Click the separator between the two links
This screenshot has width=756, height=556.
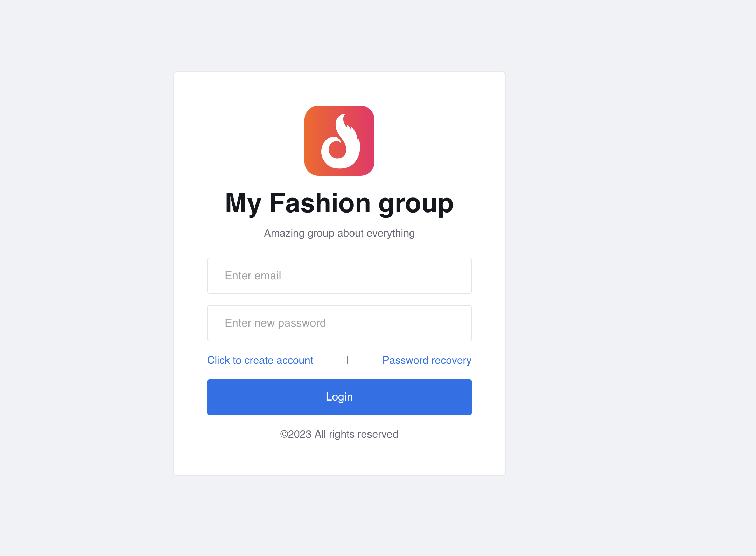click(348, 360)
